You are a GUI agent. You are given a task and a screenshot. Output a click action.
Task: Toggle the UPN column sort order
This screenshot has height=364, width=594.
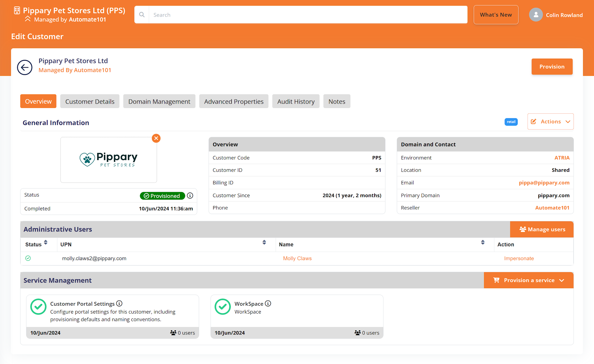coord(264,242)
